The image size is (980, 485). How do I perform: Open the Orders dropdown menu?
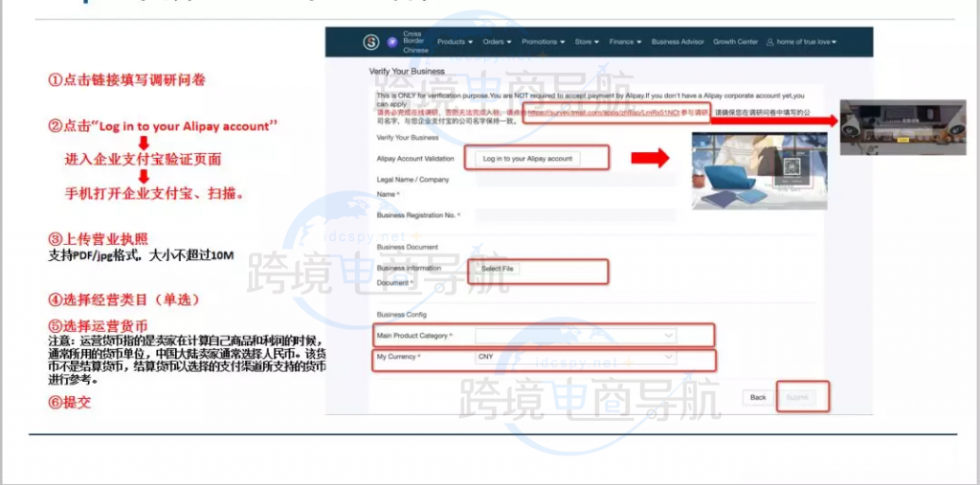click(498, 42)
